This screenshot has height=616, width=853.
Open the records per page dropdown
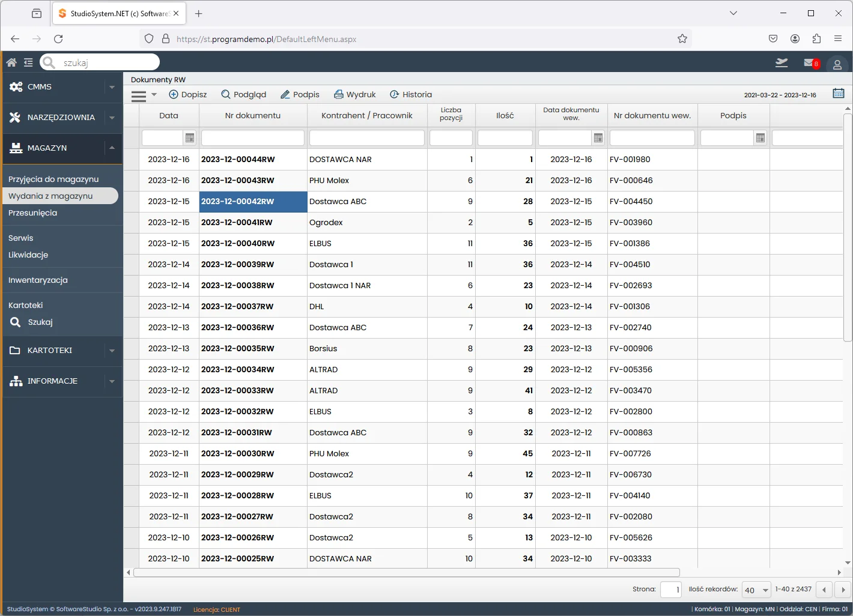pyautogui.click(x=756, y=590)
